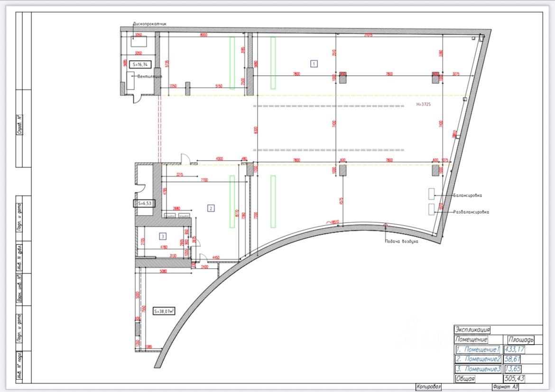The width and height of the screenshot is (555, 392).
Task: Click the Дископрокатчик equipment label
Action: (x=150, y=24)
